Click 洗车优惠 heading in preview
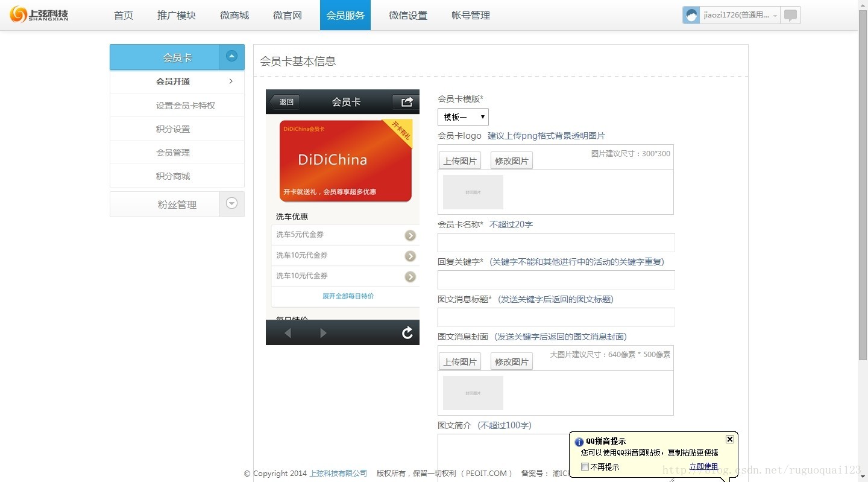This screenshot has width=868, height=482. click(292, 217)
